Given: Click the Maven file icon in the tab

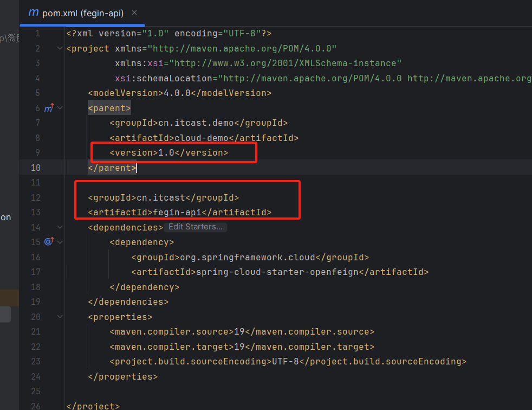Looking at the screenshot, I should (33, 13).
